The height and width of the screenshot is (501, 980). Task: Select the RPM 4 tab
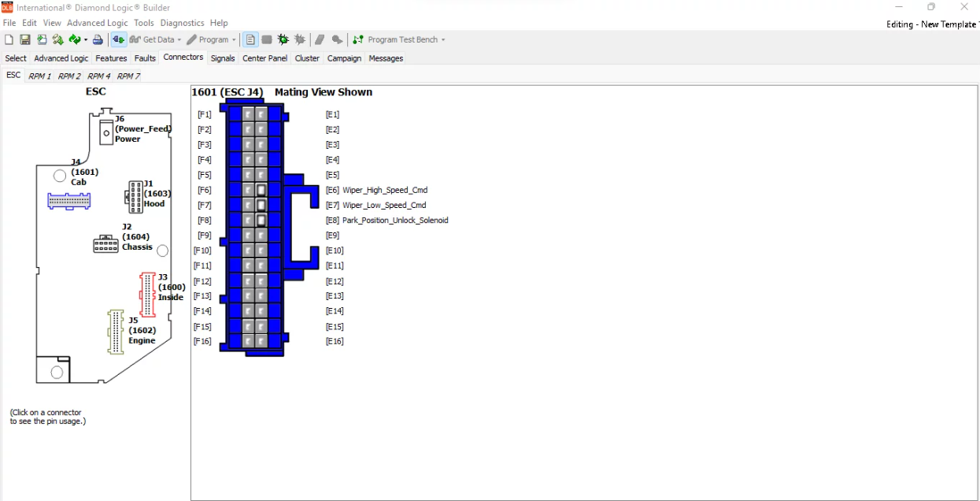98,76
